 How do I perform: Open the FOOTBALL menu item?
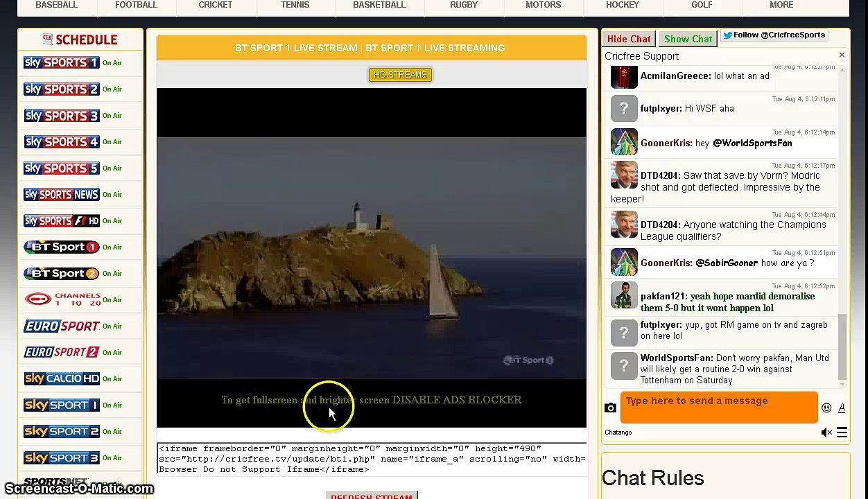136,5
